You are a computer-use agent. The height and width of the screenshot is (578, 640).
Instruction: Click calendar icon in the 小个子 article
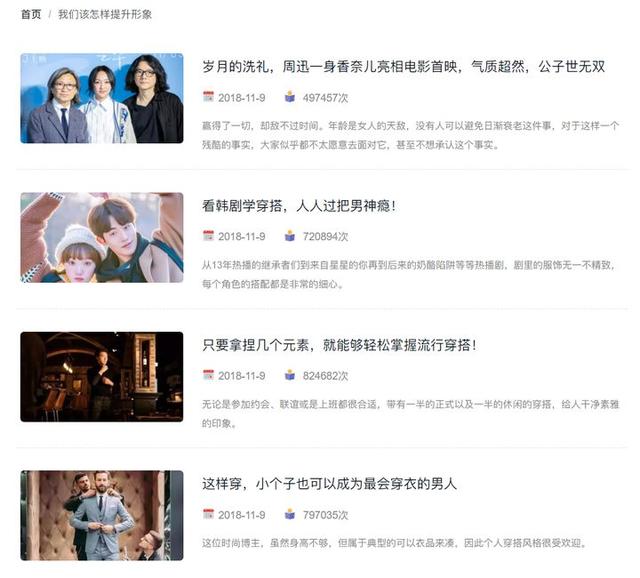(208, 514)
